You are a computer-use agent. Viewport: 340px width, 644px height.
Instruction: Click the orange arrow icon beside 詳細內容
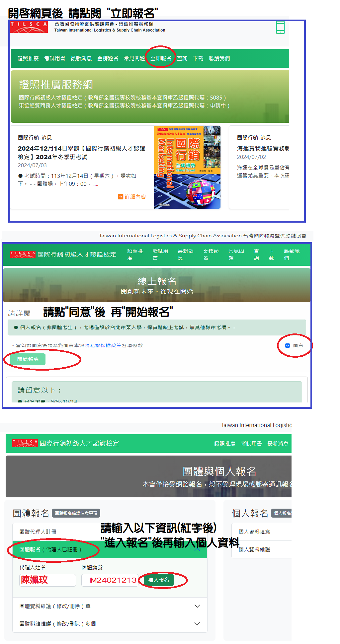point(121,197)
